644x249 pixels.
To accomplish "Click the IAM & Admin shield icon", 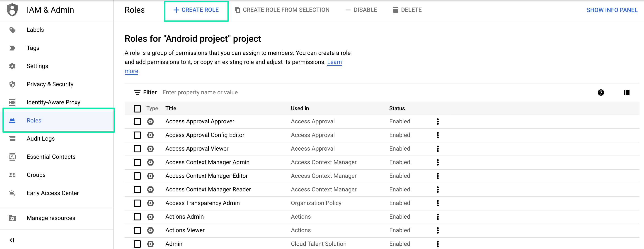I will point(12,10).
